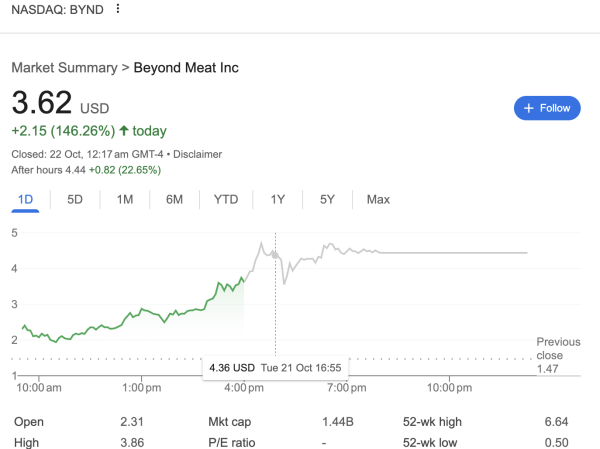Click the Mkt cap label
This screenshot has height=449, width=600.
click(230, 422)
